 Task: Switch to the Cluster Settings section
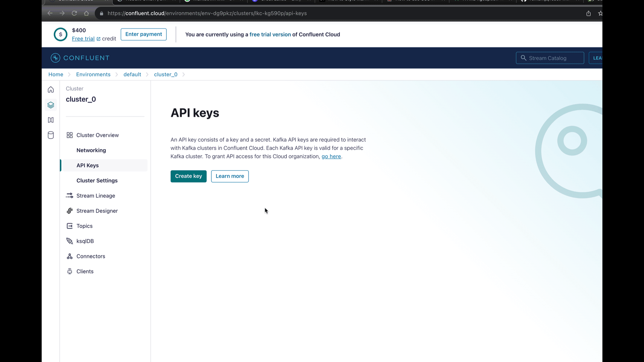click(x=97, y=180)
